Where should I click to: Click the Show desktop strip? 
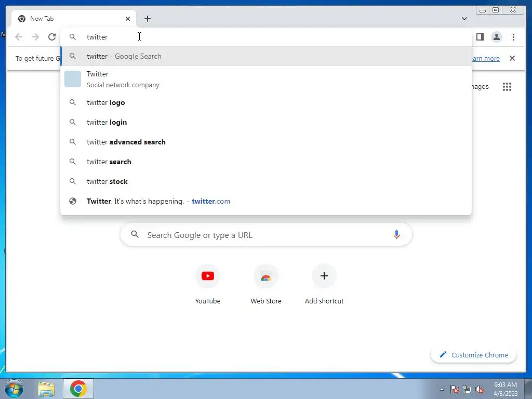pos(528,389)
